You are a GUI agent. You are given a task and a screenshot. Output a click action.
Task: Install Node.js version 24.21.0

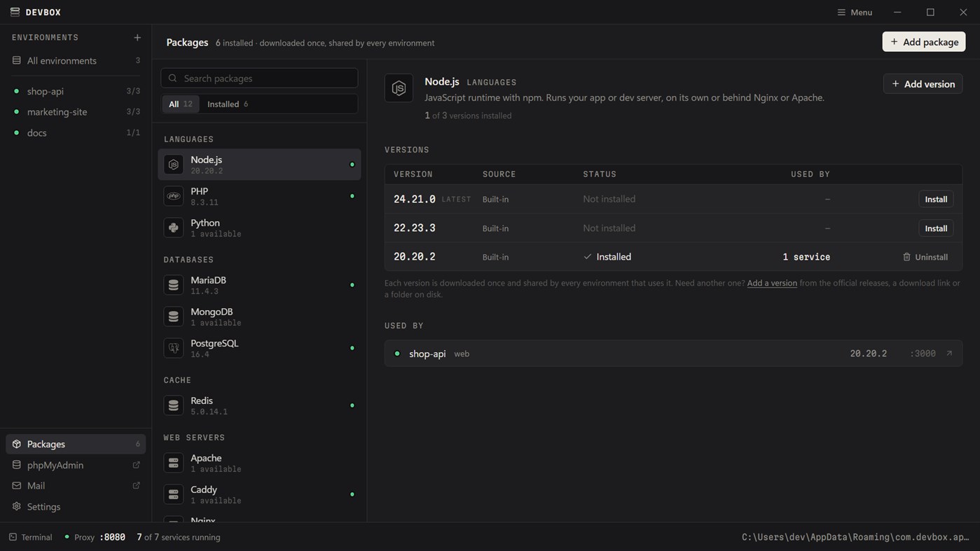click(x=936, y=200)
